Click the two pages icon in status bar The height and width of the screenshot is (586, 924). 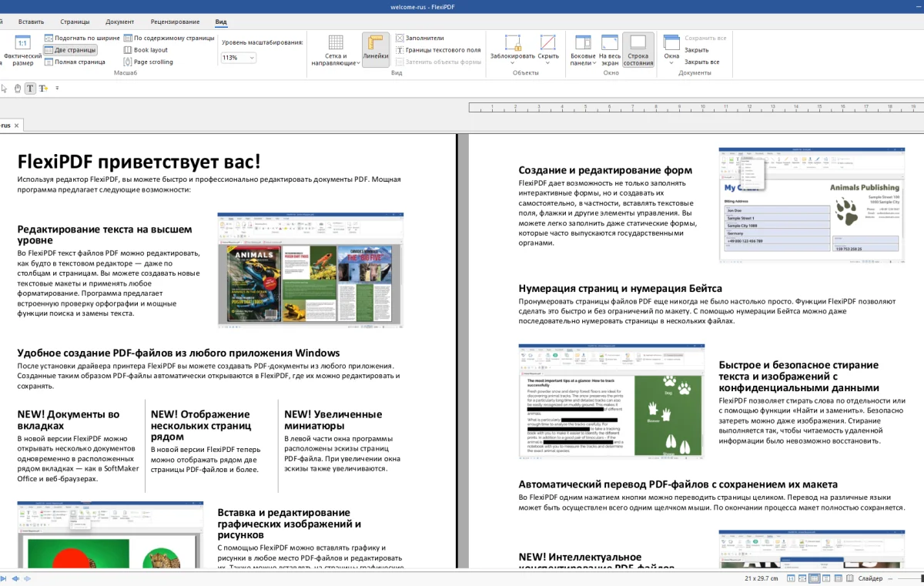point(814,578)
